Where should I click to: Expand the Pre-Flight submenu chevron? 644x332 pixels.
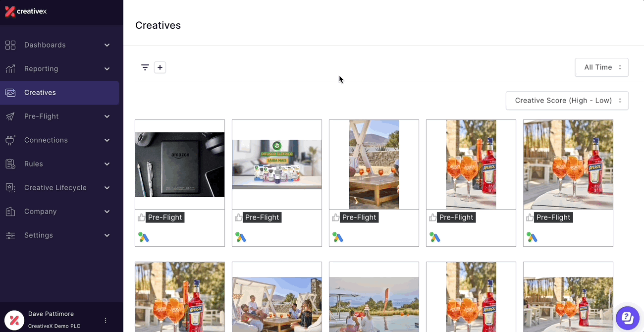click(x=107, y=116)
